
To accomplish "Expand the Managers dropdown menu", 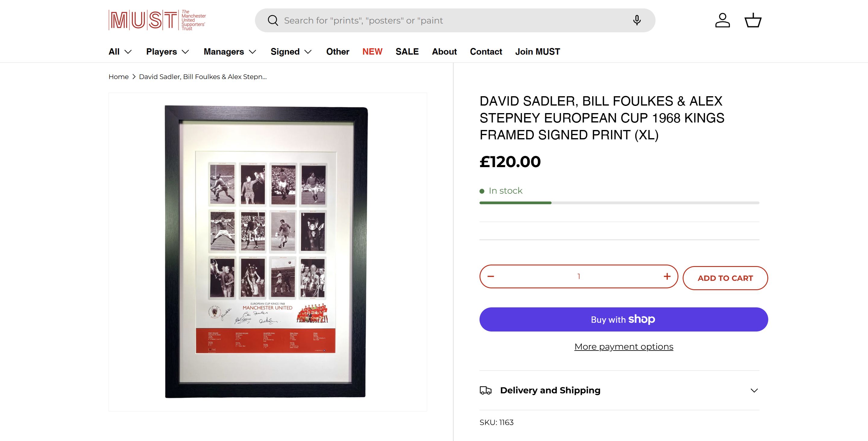I will 230,52.
